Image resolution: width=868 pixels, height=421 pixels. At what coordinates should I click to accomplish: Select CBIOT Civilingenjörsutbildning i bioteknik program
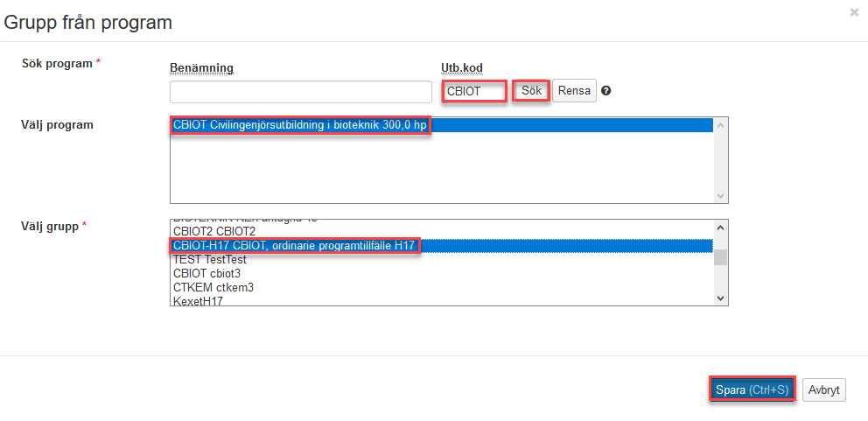300,125
